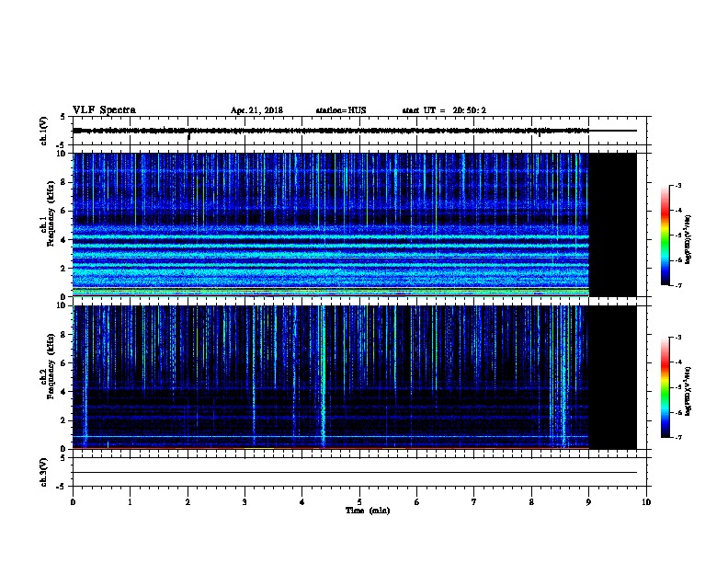
Task: Click the ch.2 horizontal line near 1 kHz
Action: coord(331,436)
